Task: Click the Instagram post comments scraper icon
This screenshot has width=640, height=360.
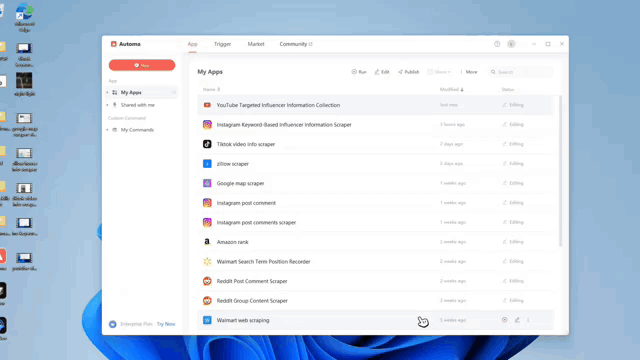Action: tap(207, 222)
